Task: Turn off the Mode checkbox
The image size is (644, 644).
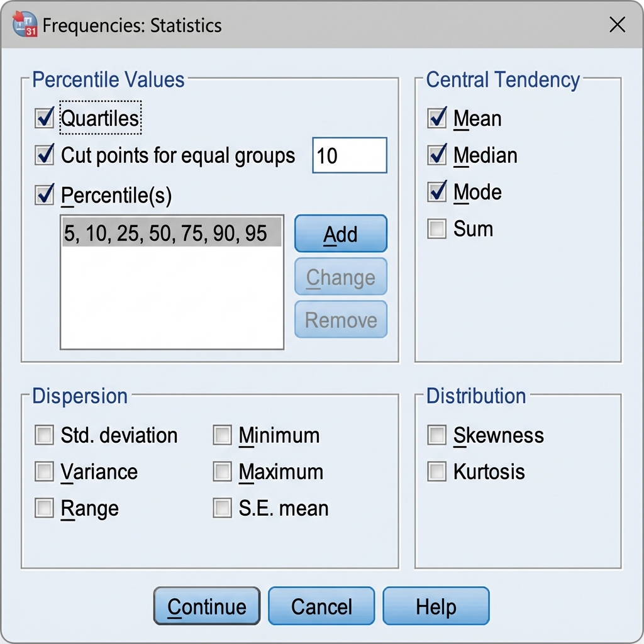Action: (x=436, y=192)
